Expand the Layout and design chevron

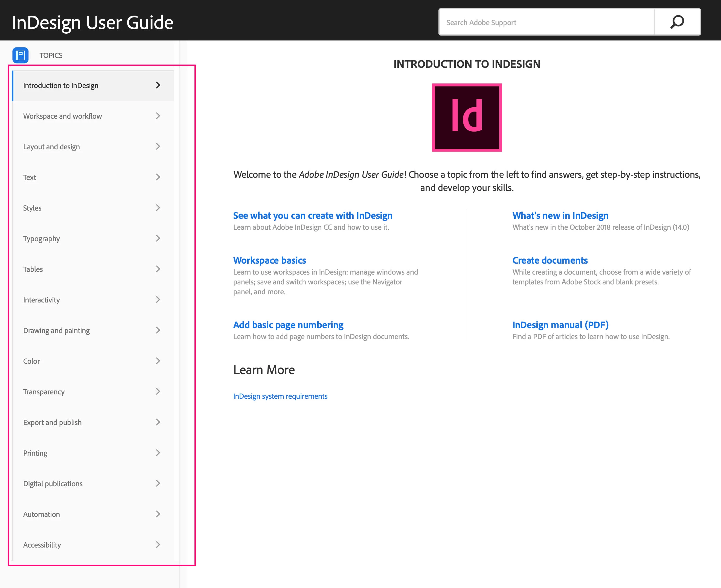(158, 146)
